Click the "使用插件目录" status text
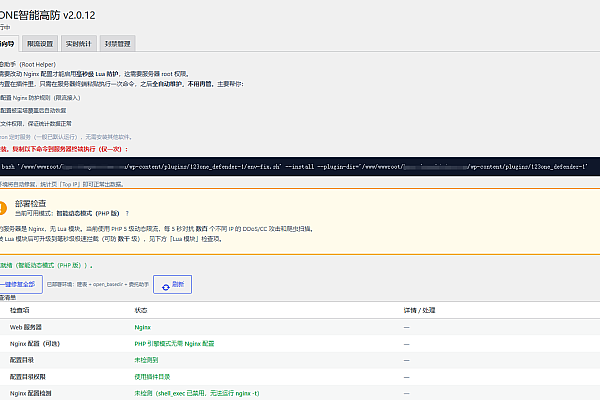This screenshot has height=400, width=600. pos(152,377)
